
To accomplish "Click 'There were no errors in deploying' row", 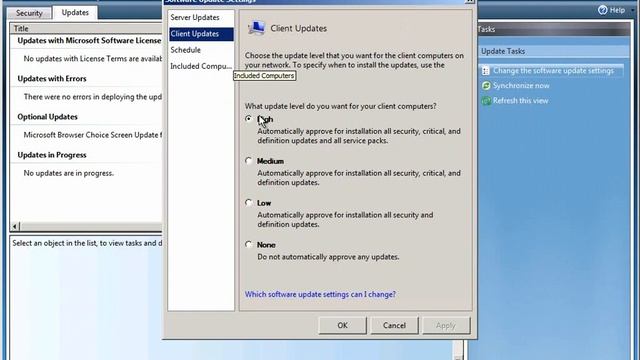I will pos(93,97).
